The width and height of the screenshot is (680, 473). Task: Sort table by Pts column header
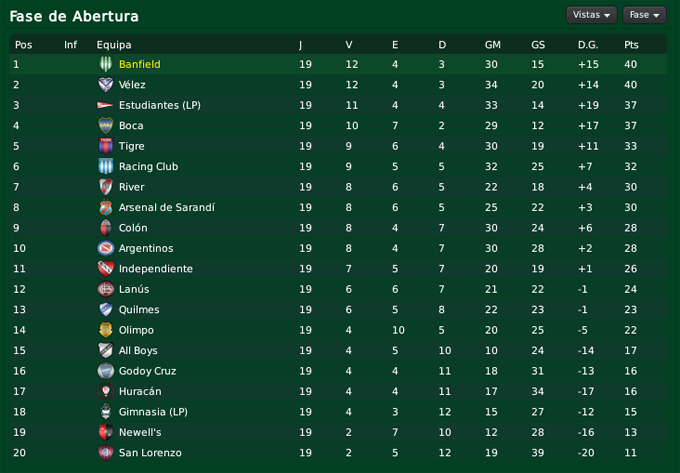(x=631, y=45)
